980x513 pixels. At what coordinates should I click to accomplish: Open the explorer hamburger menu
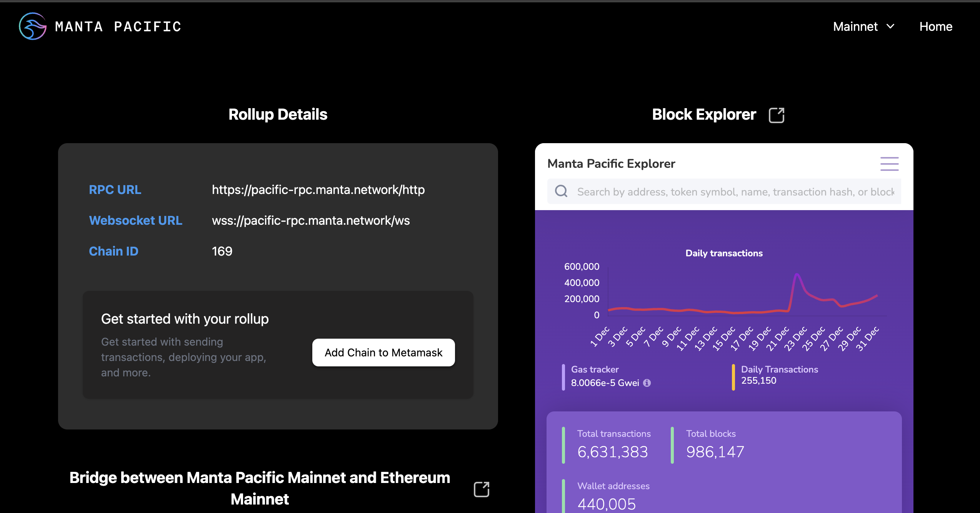tap(890, 164)
